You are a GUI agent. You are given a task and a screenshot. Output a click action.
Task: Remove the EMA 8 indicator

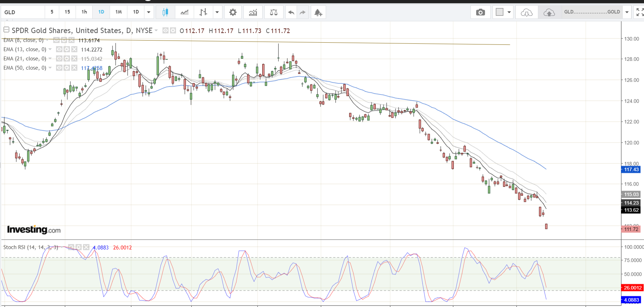pyautogui.click(x=71, y=40)
